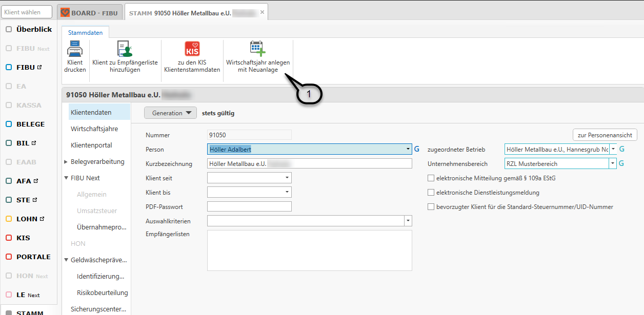Click the PDF-Passwort input field

coord(249,207)
